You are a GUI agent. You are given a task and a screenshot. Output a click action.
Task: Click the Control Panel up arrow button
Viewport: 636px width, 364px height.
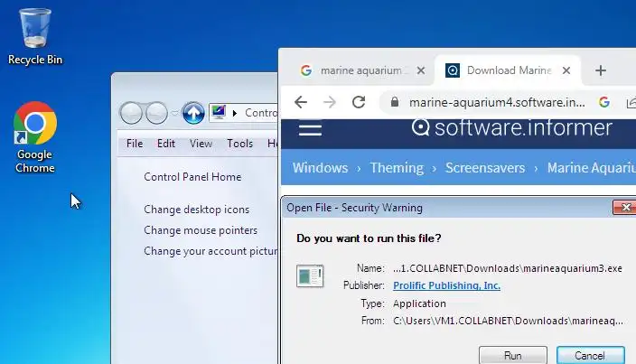pos(193,112)
